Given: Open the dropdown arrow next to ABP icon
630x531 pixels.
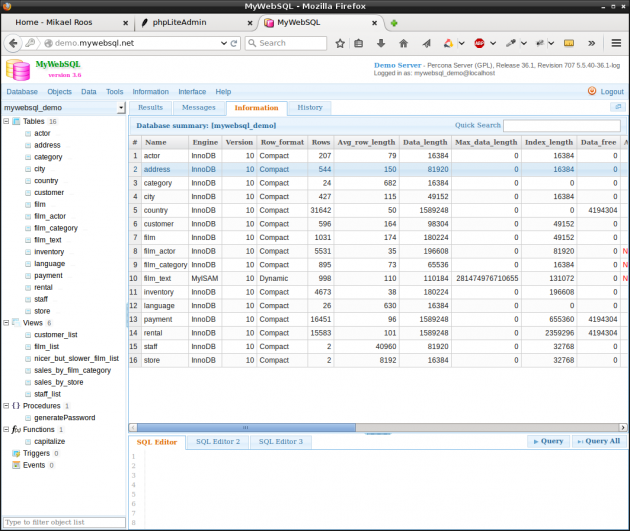Looking at the screenshot, I should (493, 43).
